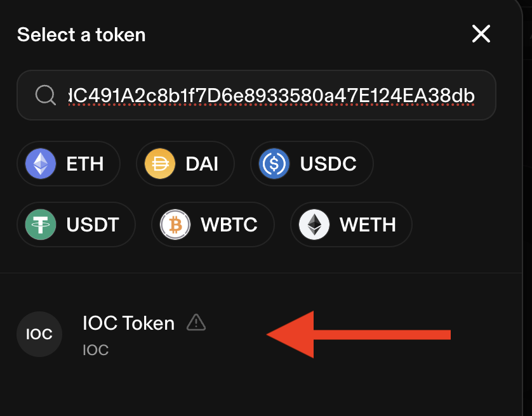The image size is (532, 416).
Task: Select the WETH quick-select label
Action: coord(368,224)
